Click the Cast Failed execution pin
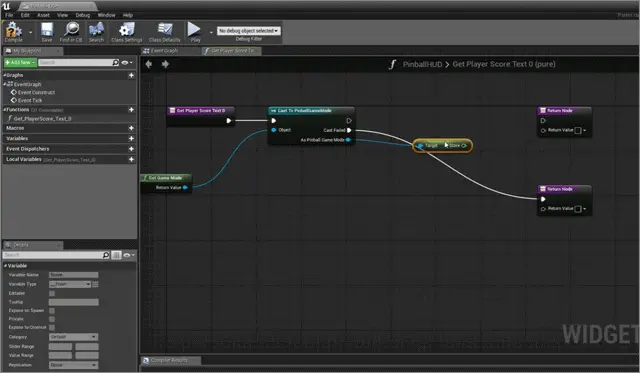 [349, 130]
